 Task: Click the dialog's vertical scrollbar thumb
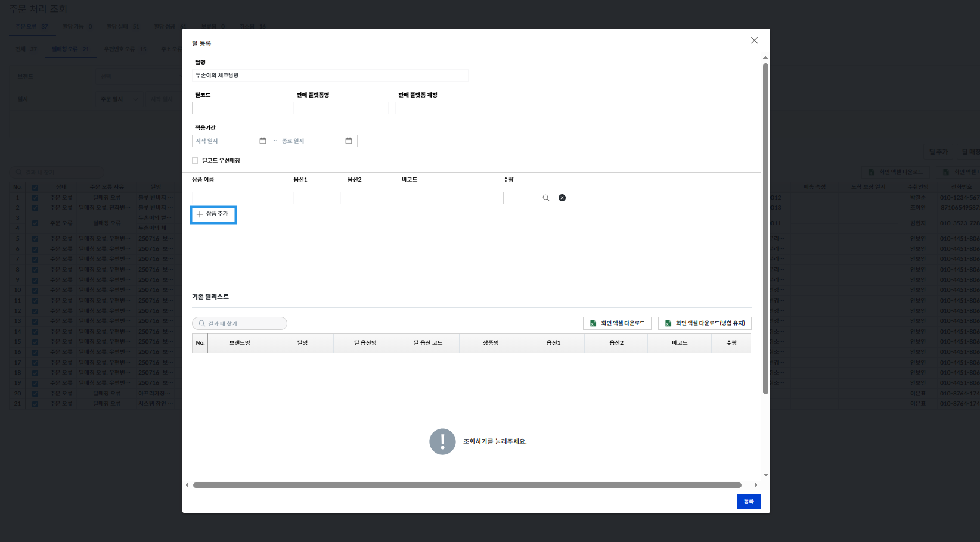tap(765, 229)
